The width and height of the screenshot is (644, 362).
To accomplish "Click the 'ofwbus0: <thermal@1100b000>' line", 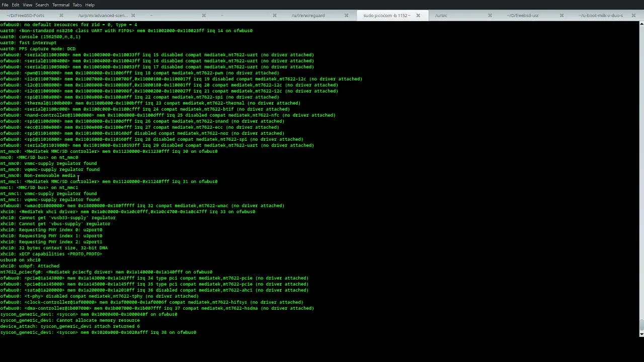I will coord(150,103).
